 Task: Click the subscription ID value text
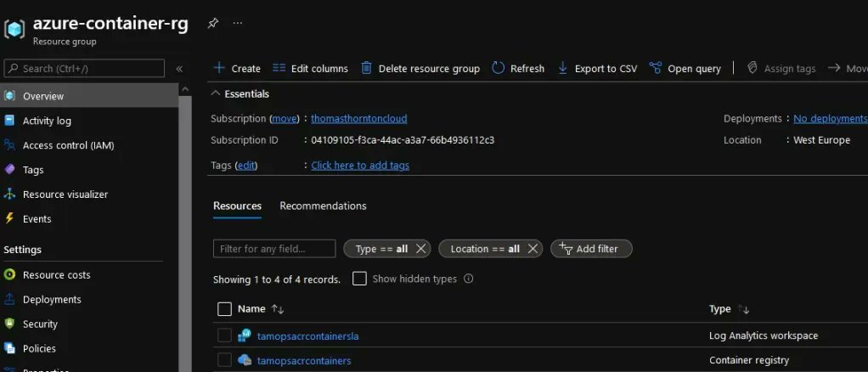pos(403,140)
